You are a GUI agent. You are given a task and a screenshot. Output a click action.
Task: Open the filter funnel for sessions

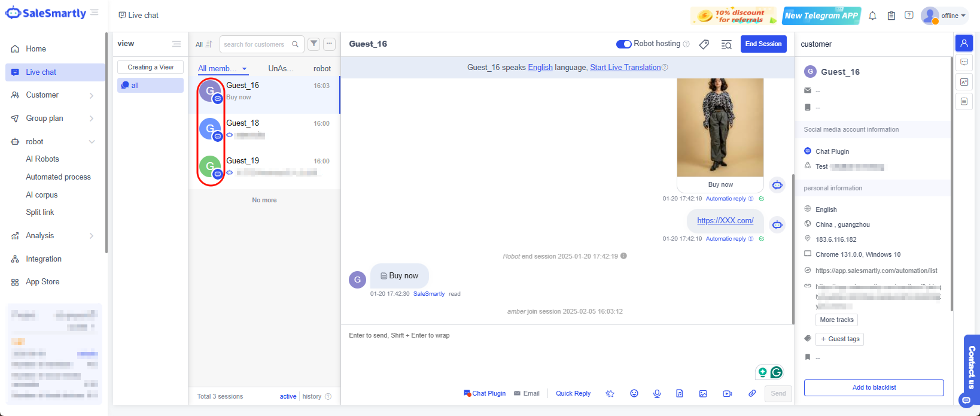314,44
